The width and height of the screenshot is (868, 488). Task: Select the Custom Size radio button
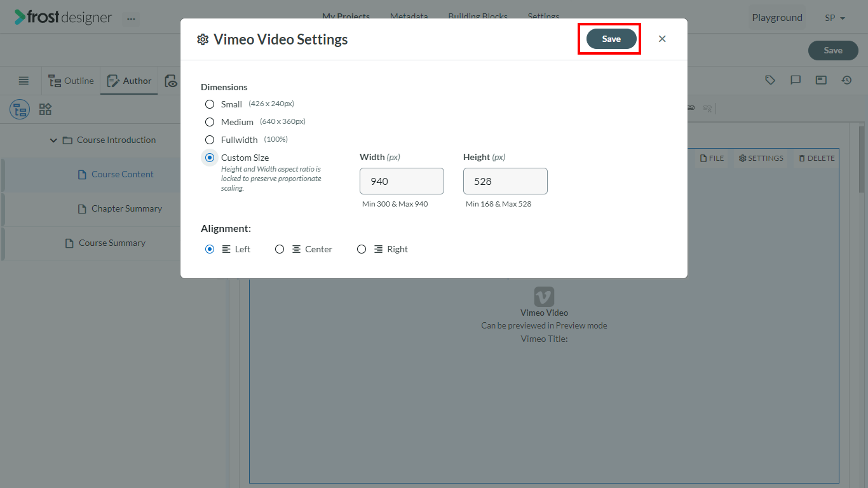(x=210, y=158)
